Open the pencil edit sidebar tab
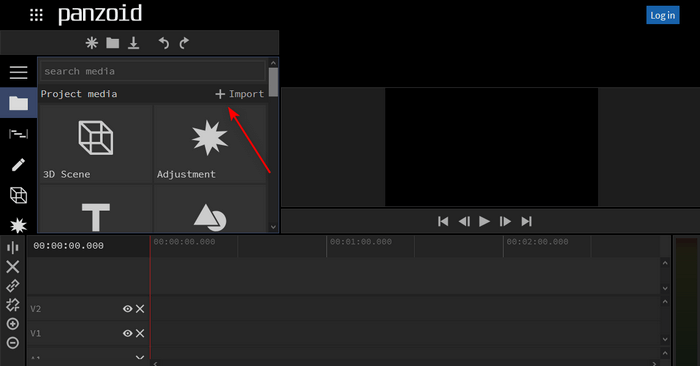The height and width of the screenshot is (366, 700). pyautogui.click(x=18, y=165)
